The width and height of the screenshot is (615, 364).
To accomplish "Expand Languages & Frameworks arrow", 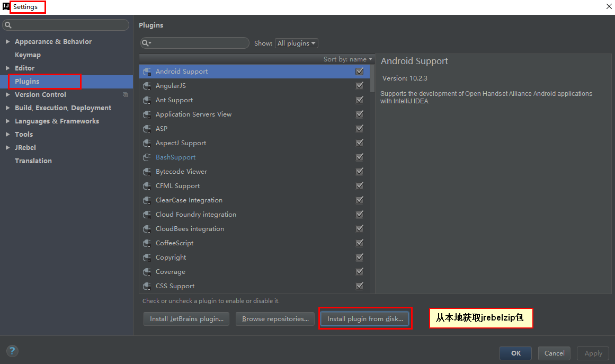I will 7,121.
